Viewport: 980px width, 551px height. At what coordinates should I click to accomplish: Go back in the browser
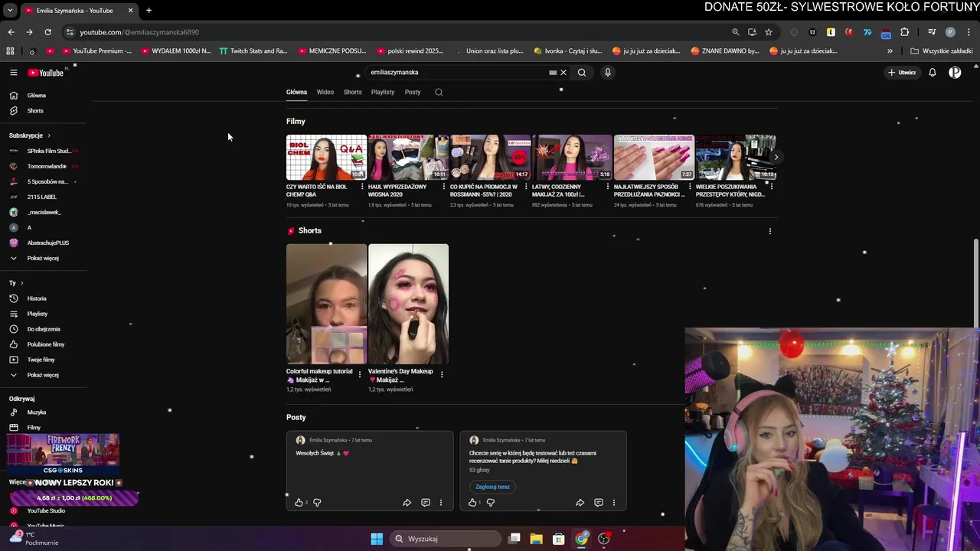[11, 32]
